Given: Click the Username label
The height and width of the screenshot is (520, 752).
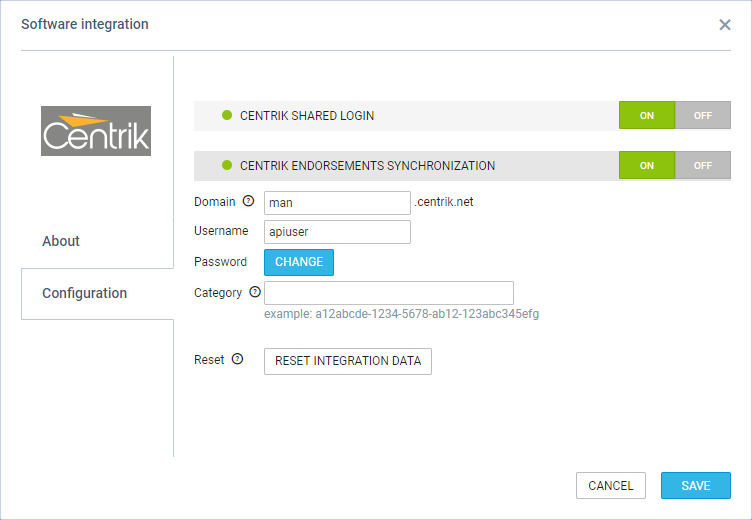Looking at the screenshot, I should [221, 231].
